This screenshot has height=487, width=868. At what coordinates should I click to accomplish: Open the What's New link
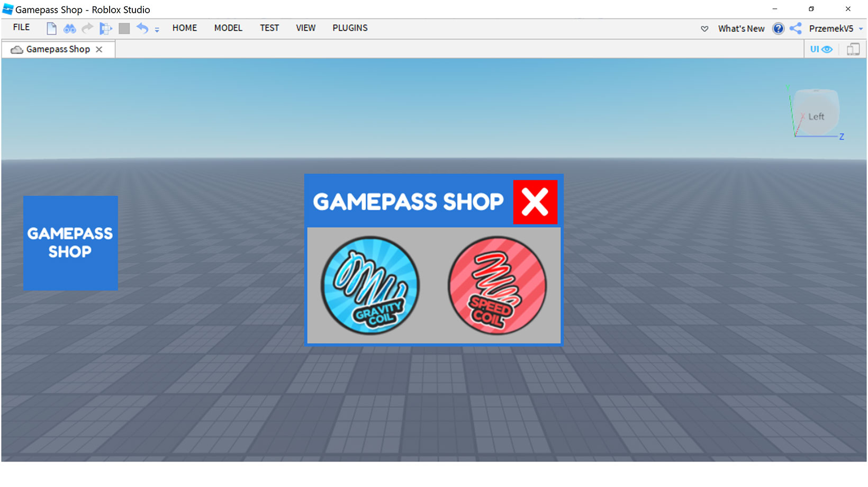coord(741,29)
